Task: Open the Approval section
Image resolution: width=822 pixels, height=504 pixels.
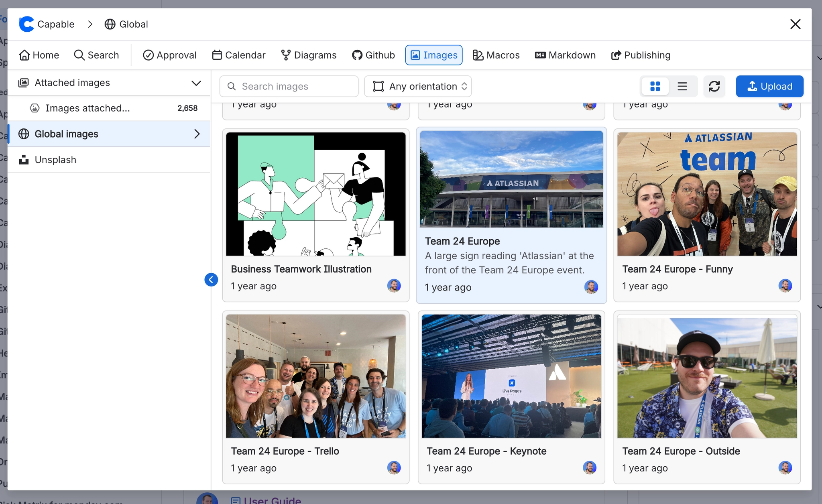Action: (169, 55)
